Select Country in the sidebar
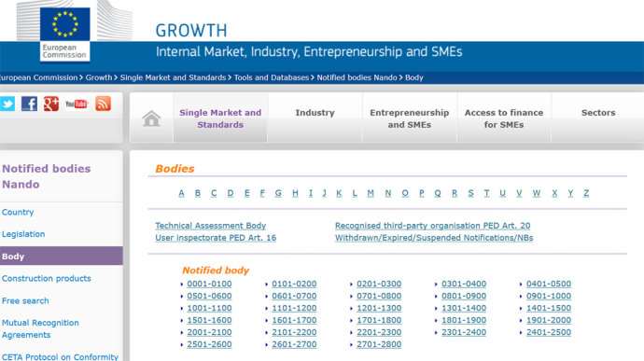Viewport: 644px width, 361px height. 18,212
